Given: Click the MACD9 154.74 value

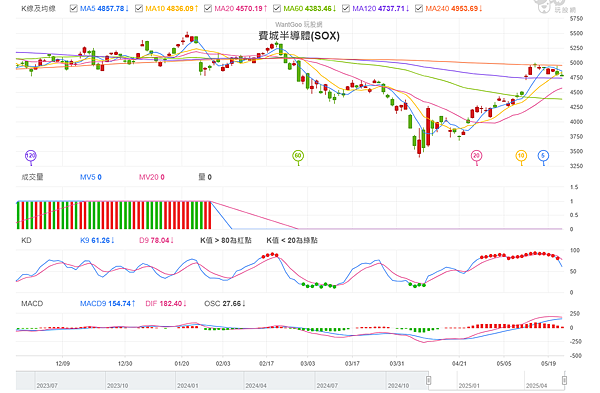Looking at the screenshot, I should [x=108, y=303].
